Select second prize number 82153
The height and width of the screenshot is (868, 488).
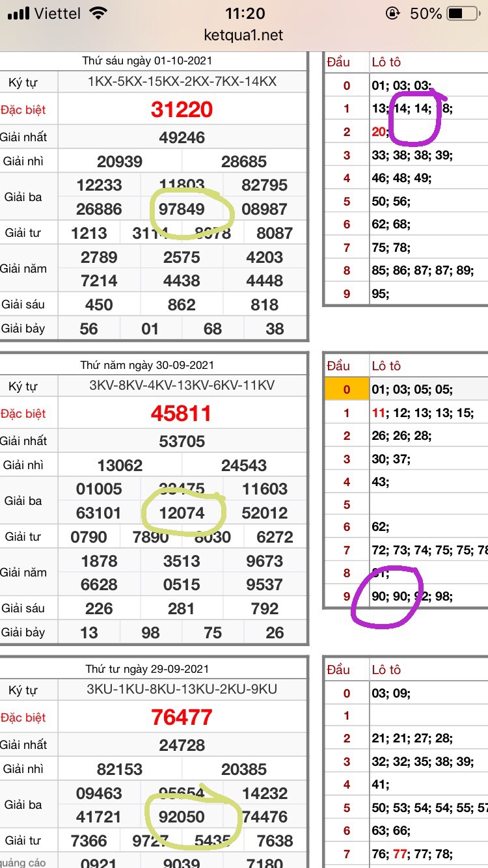pyautogui.click(x=120, y=769)
